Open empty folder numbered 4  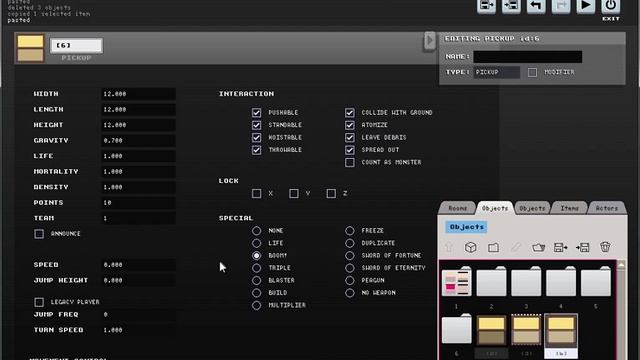pyautogui.click(x=561, y=282)
